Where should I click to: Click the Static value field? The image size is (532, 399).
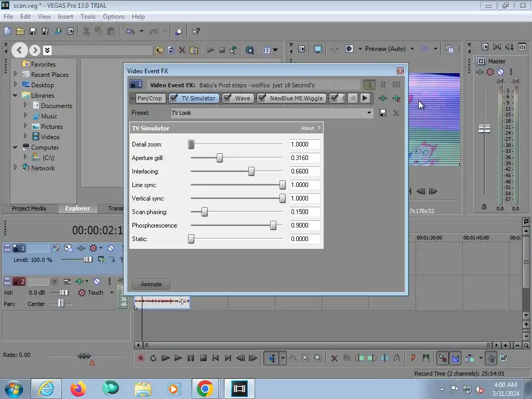point(304,239)
